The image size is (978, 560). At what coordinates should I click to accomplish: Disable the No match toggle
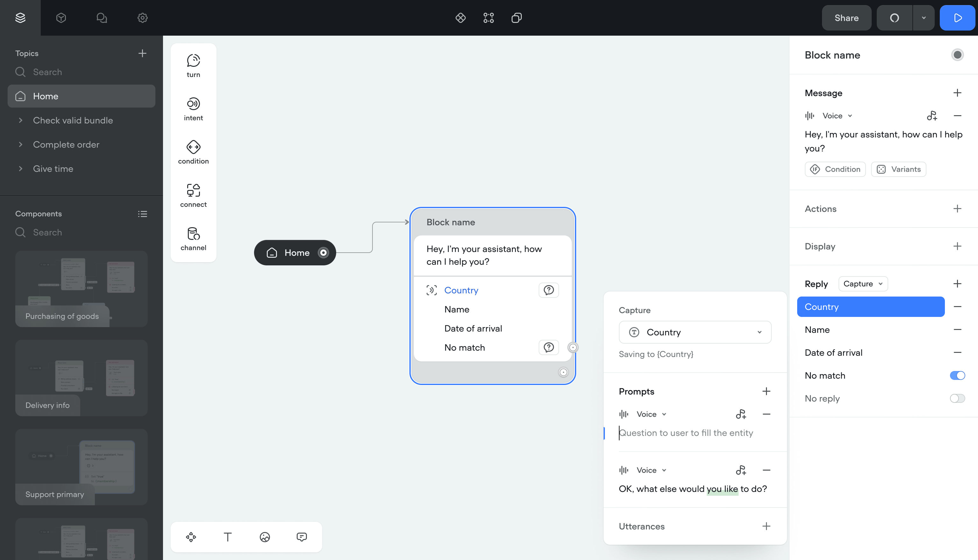(957, 375)
